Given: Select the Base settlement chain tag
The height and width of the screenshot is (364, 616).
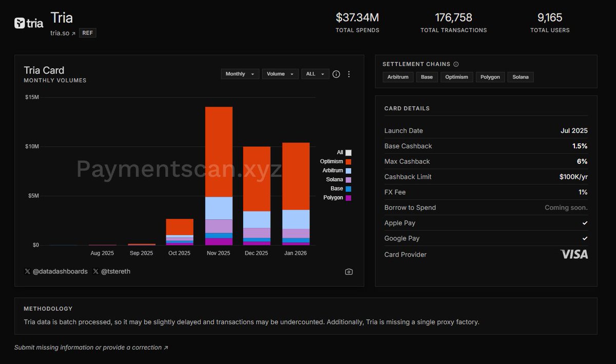Looking at the screenshot, I should pyautogui.click(x=427, y=77).
